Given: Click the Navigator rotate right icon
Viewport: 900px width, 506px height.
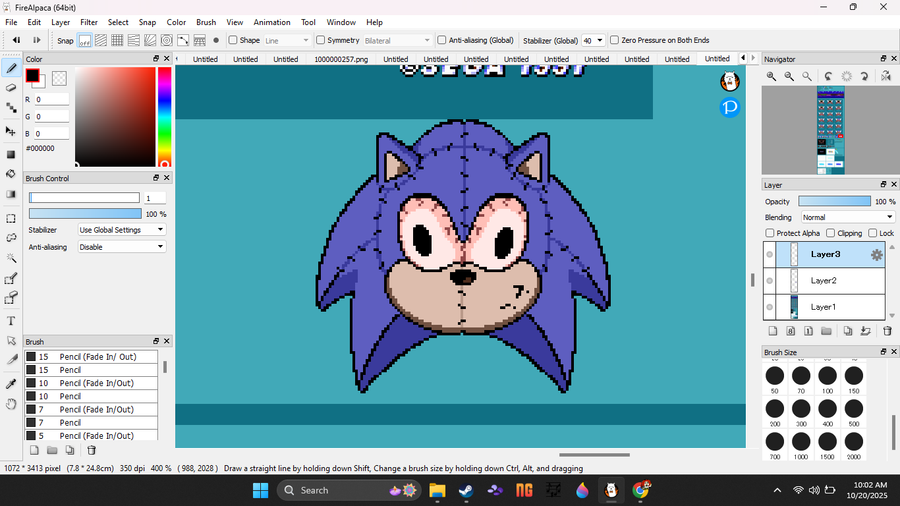Looking at the screenshot, I should (864, 76).
